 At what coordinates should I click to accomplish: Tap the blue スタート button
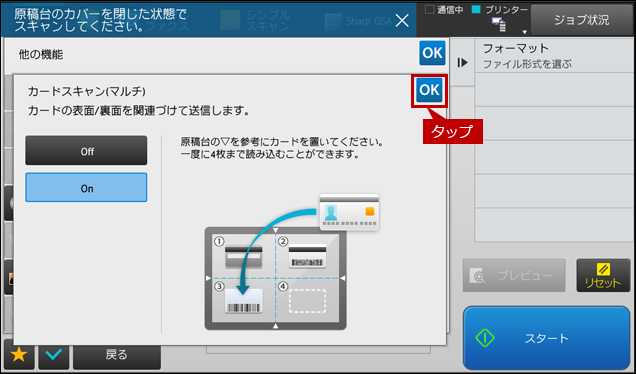(x=546, y=337)
